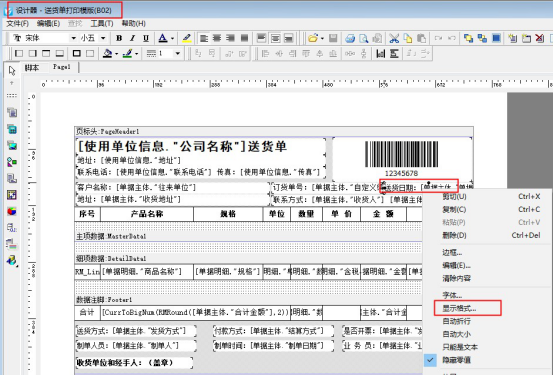This screenshot has height=375, width=554.
Task: Click the Cut scissors icon
Action: pos(394,38)
